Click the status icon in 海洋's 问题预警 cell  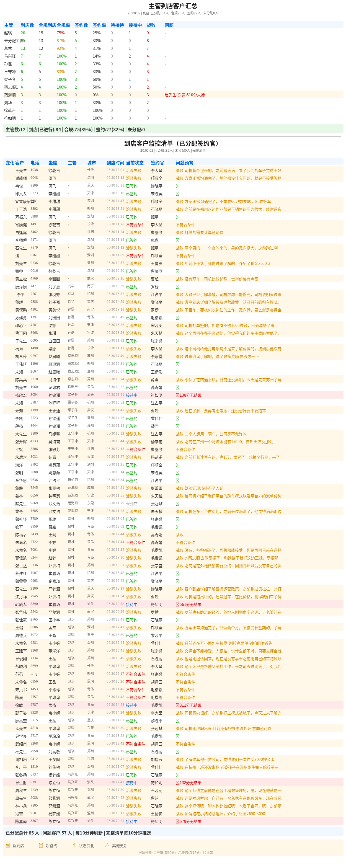point(177,465)
